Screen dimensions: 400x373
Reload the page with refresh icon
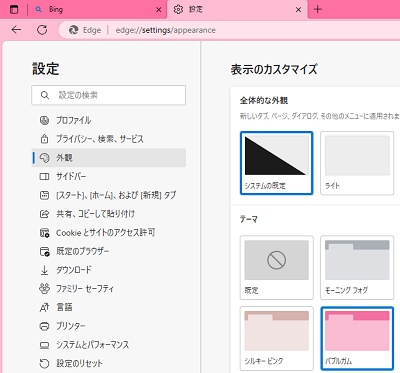42,30
